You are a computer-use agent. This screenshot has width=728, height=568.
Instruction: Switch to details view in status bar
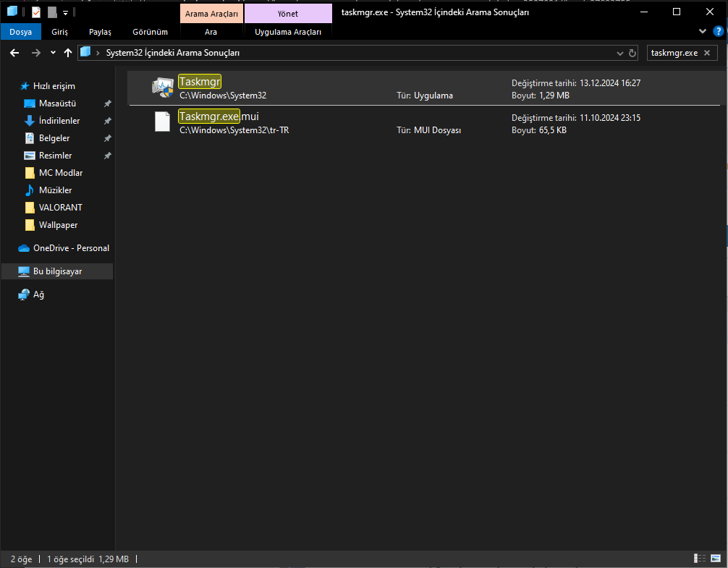tap(700, 559)
